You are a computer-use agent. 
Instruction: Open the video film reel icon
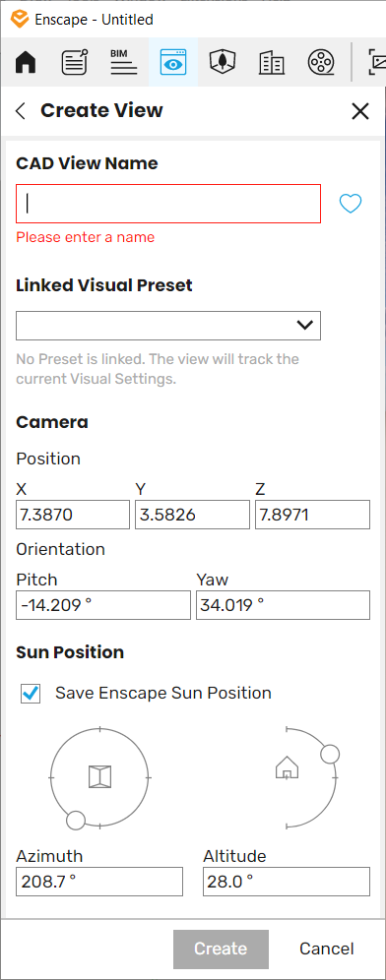[321, 63]
